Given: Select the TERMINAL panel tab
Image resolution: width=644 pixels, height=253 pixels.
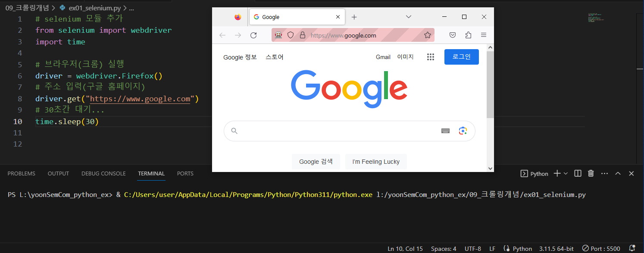Looking at the screenshot, I should coord(151,174).
